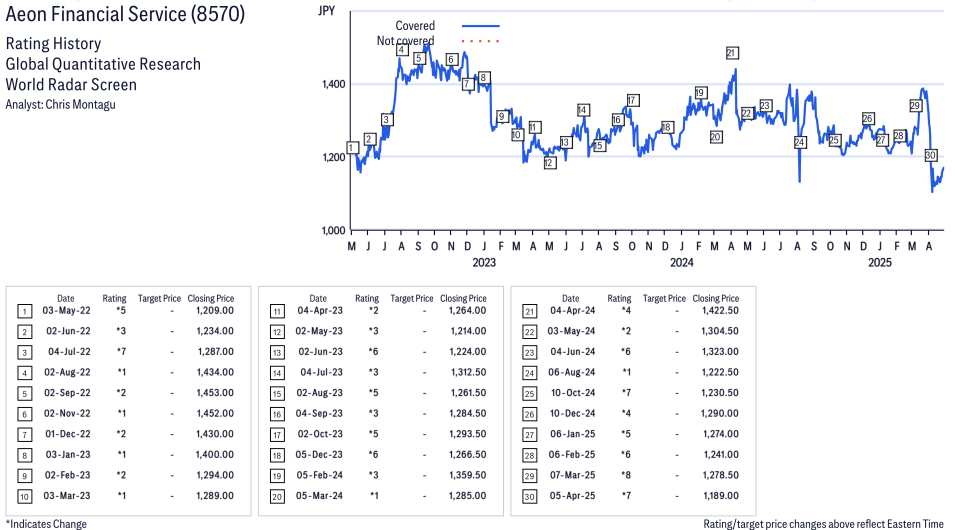The image size is (955, 530).
Task: Click the date 04-Apr-24 in the table
Action: [573, 311]
